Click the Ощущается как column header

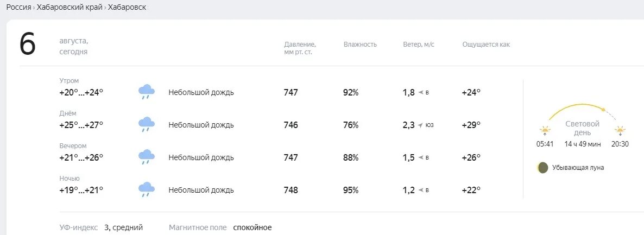point(486,45)
